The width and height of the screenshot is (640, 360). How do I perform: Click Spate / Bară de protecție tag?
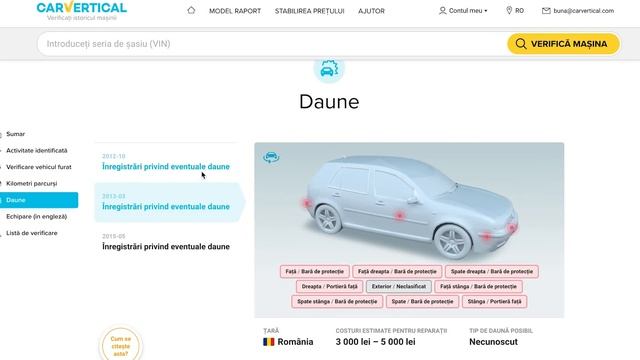(422, 302)
